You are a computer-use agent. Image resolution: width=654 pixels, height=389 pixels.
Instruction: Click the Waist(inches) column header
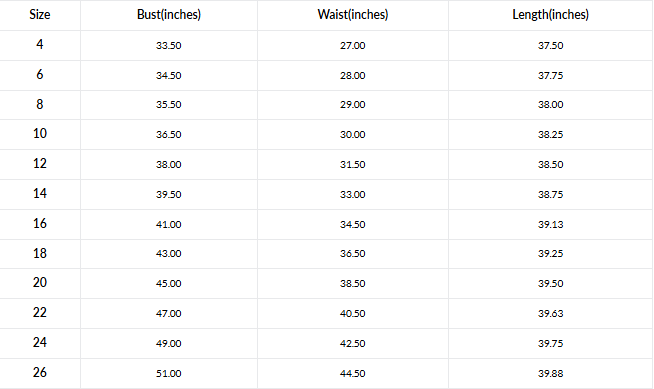click(353, 15)
